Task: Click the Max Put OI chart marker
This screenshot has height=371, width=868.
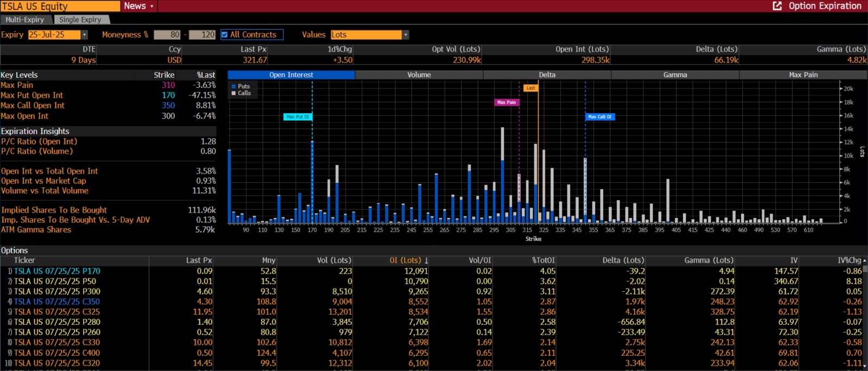Action: click(x=298, y=117)
